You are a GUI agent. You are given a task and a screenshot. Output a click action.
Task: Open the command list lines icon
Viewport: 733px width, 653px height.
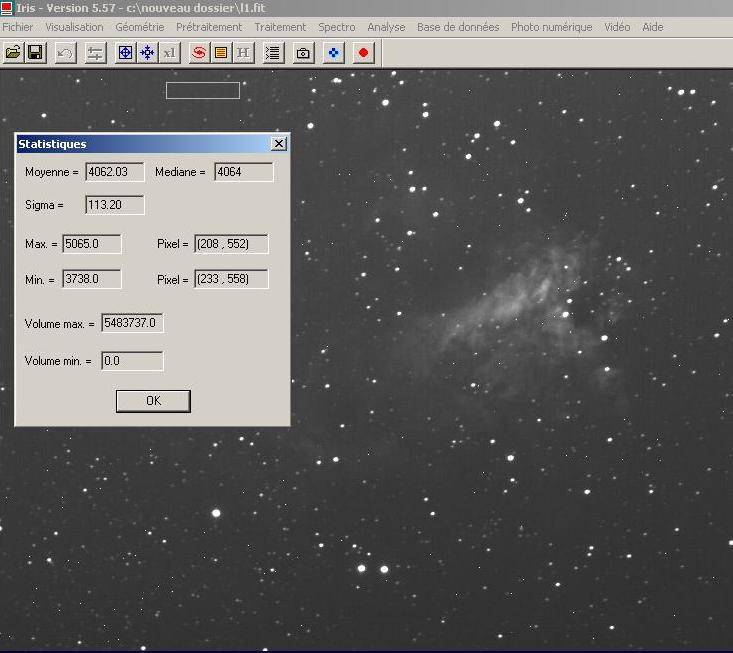pyautogui.click(x=273, y=52)
